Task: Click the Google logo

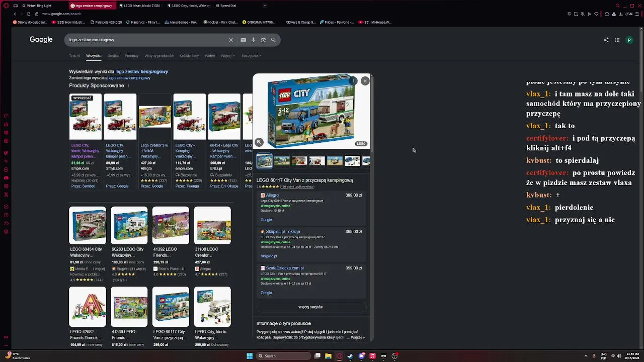Action: point(41,40)
